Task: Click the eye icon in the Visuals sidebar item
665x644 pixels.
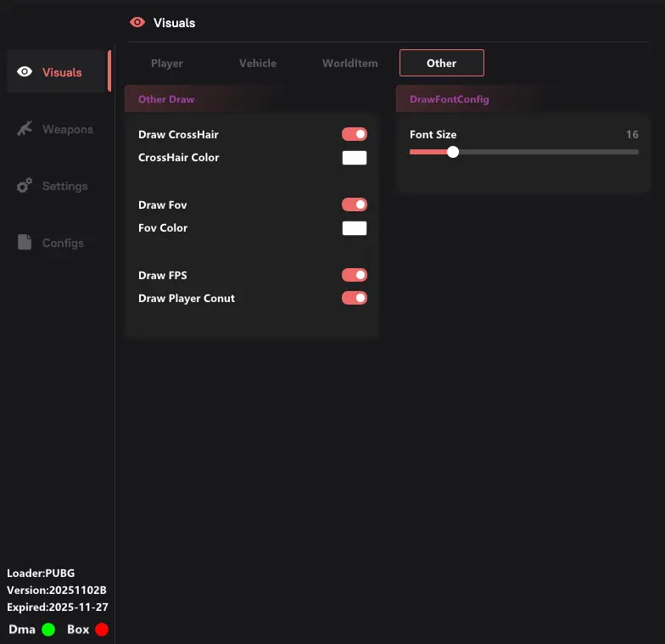Action: click(25, 72)
